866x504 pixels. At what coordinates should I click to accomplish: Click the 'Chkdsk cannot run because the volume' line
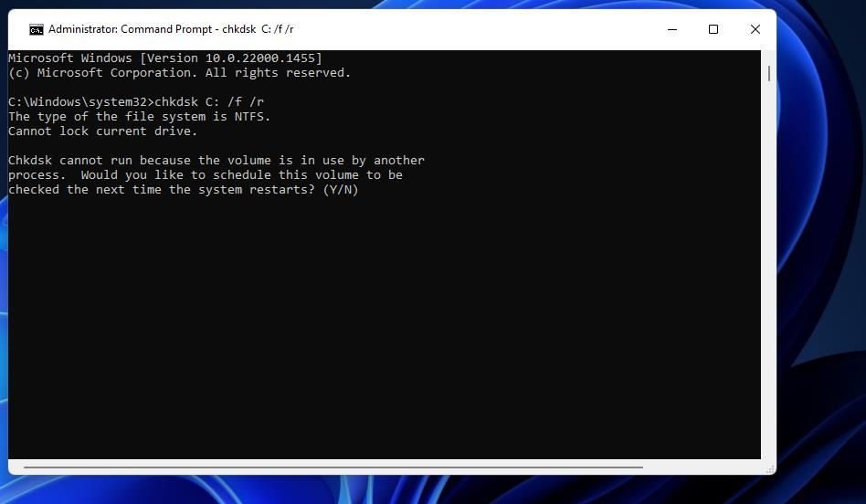(x=216, y=161)
